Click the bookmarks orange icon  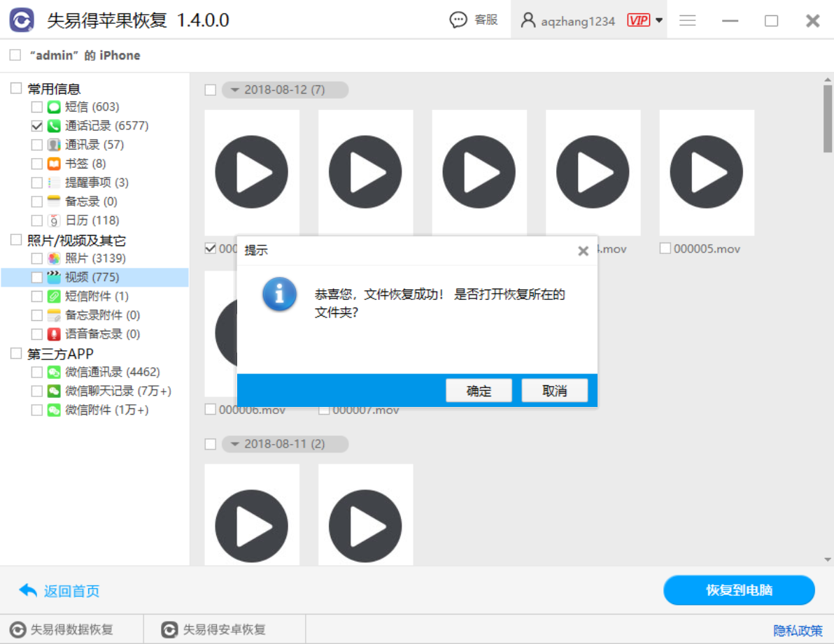pyautogui.click(x=54, y=164)
